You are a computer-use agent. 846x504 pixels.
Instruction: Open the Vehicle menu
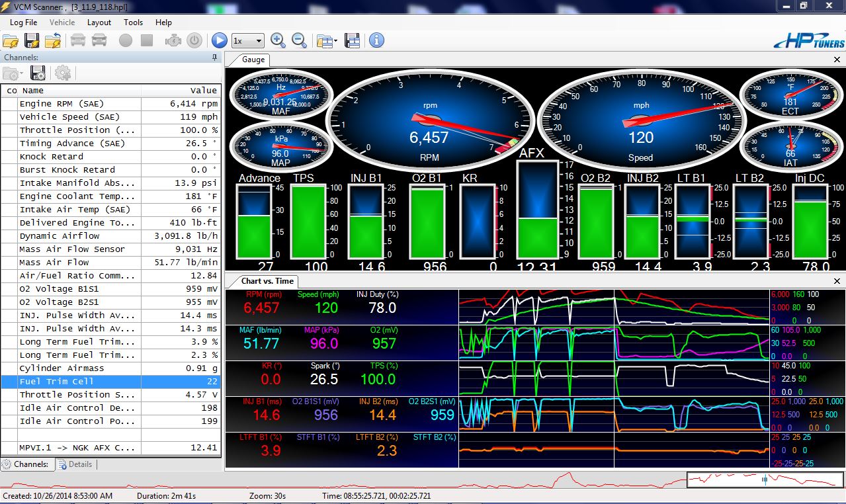point(62,22)
